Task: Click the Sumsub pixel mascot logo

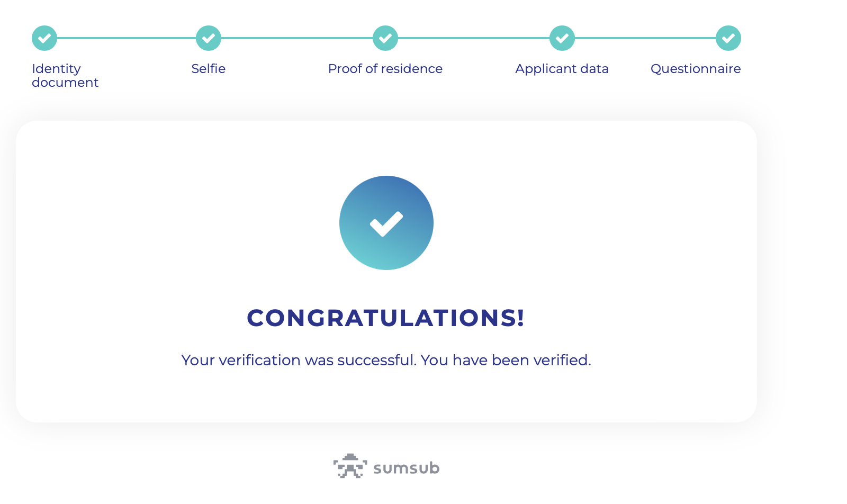Action: [350, 466]
